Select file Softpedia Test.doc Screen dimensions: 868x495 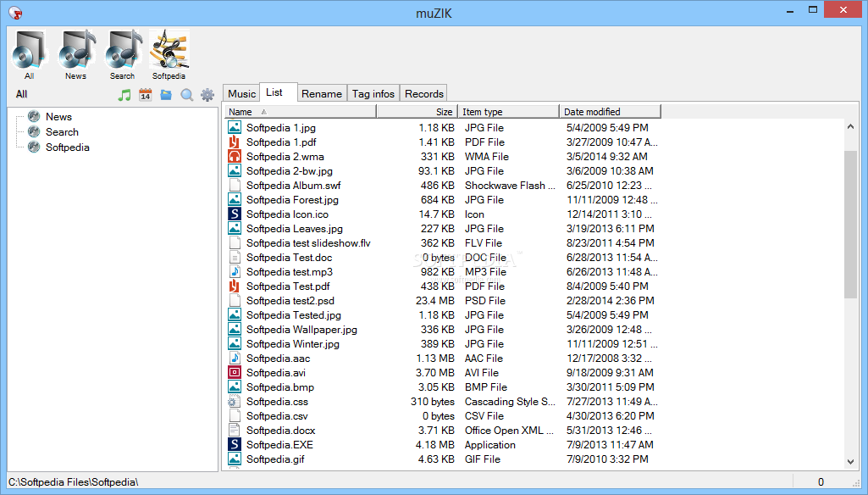(x=289, y=257)
